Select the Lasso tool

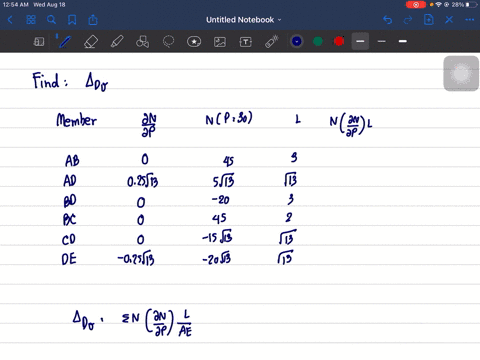click(x=168, y=42)
